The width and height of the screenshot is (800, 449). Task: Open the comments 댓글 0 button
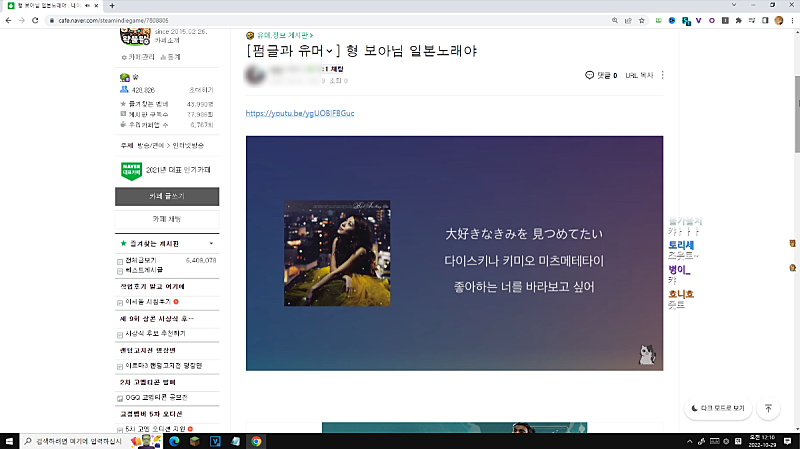coord(601,75)
